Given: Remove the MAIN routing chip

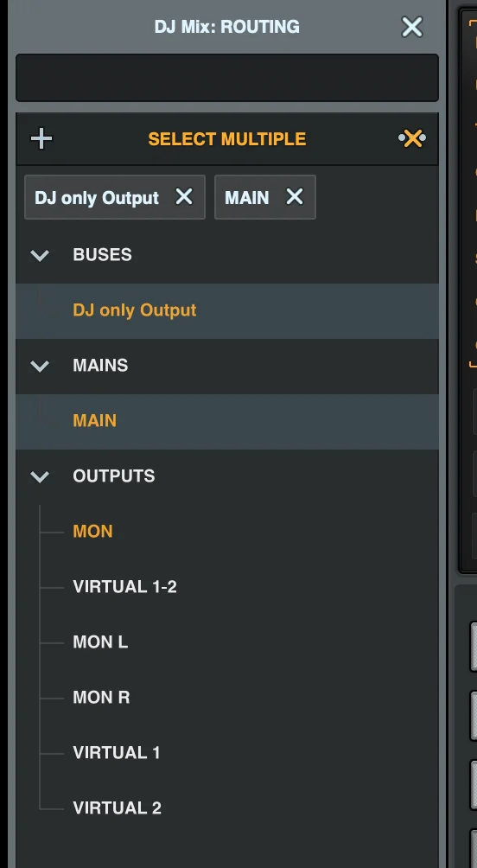Looking at the screenshot, I should [x=295, y=196].
